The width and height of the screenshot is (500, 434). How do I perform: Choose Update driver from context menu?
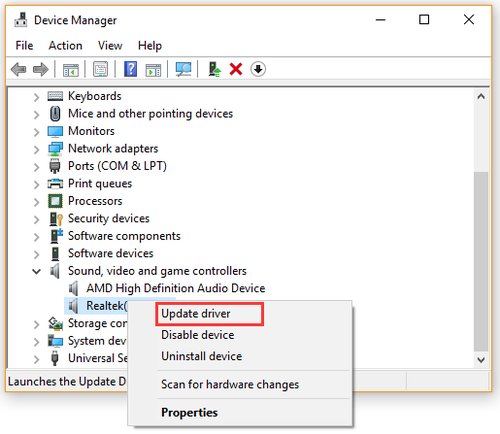pos(196,314)
